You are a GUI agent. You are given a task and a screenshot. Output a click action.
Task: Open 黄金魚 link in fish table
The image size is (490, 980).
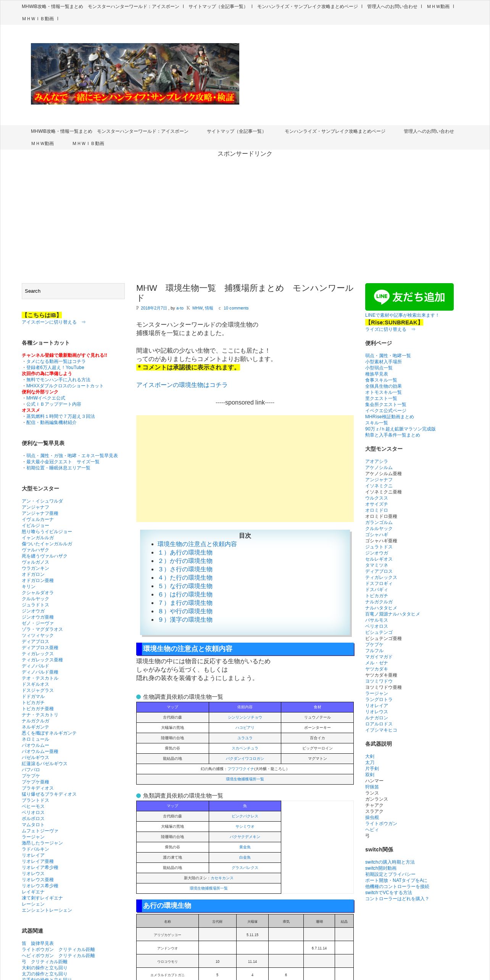[x=245, y=847]
